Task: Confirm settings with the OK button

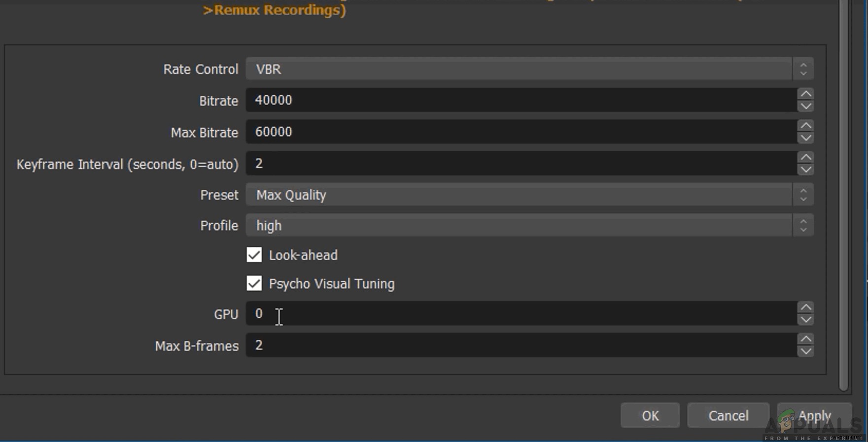Action: point(650,415)
